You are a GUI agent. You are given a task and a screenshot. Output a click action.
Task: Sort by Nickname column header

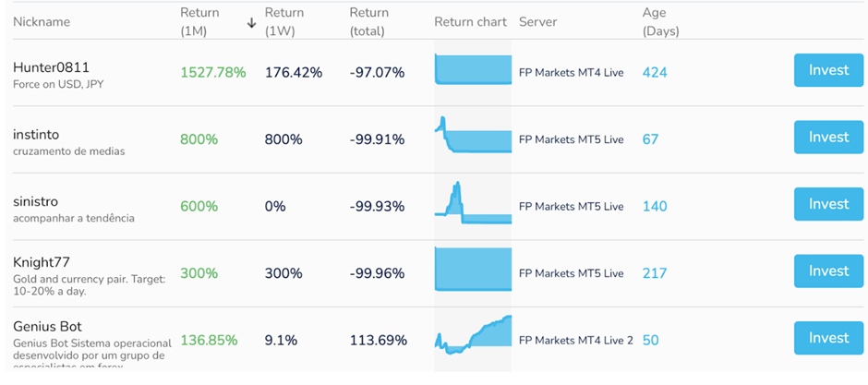point(42,22)
